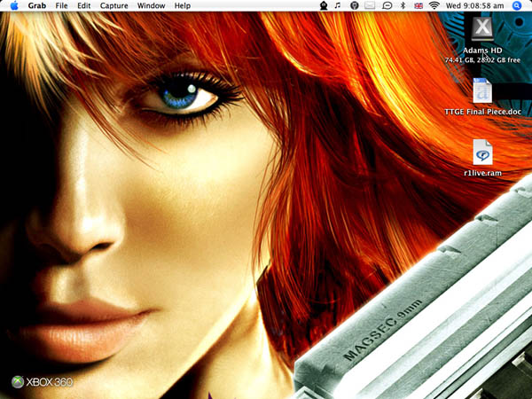Select the TTGE Final Piece.doc file icon
The height and width of the screenshot is (399, 532).
click(482, 90)
